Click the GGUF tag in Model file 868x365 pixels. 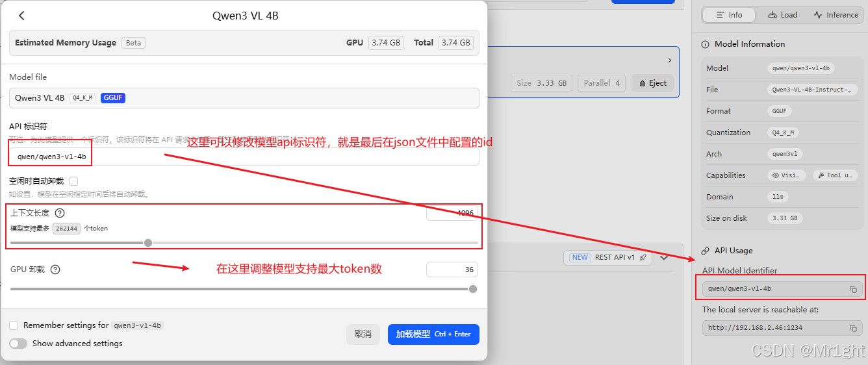tap(113, 98)
